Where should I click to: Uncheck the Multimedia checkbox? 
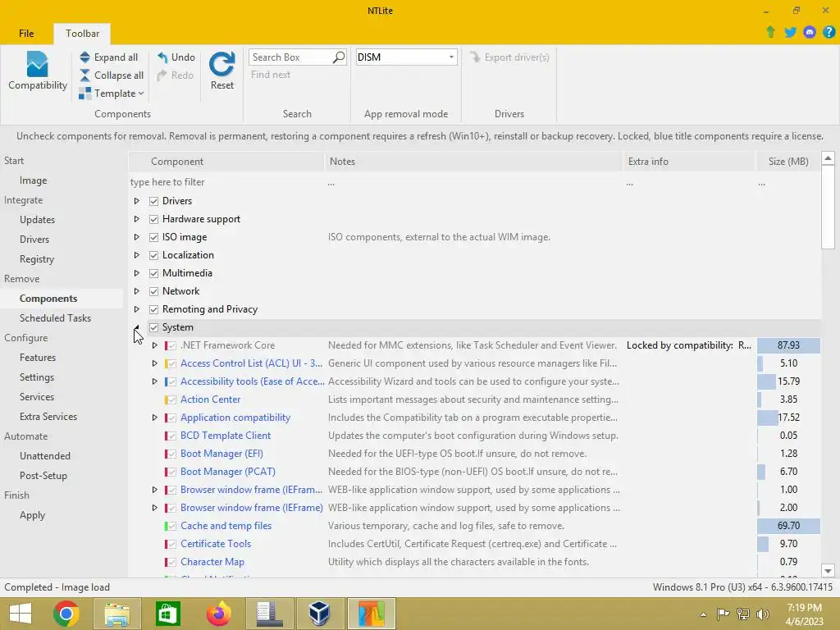pyautogui.click(x=153, y=273)
